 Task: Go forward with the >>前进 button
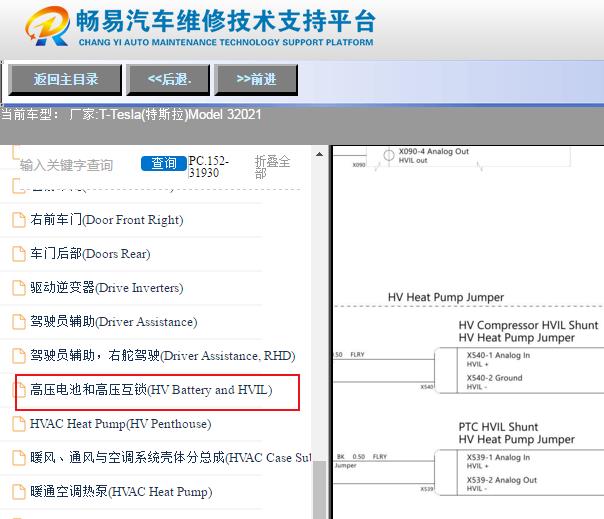coord(256,80)
